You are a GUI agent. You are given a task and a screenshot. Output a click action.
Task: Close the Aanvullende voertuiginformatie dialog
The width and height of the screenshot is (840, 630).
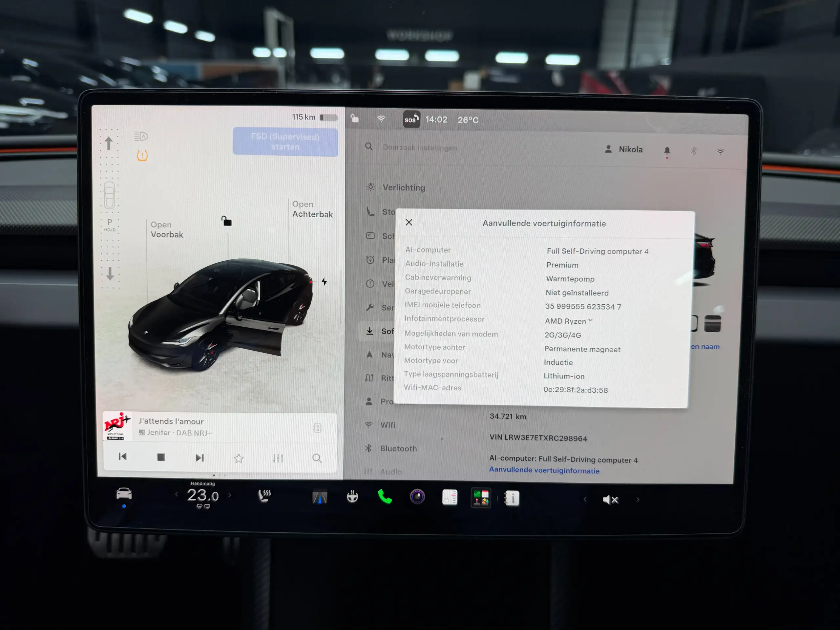coord(409,222)
